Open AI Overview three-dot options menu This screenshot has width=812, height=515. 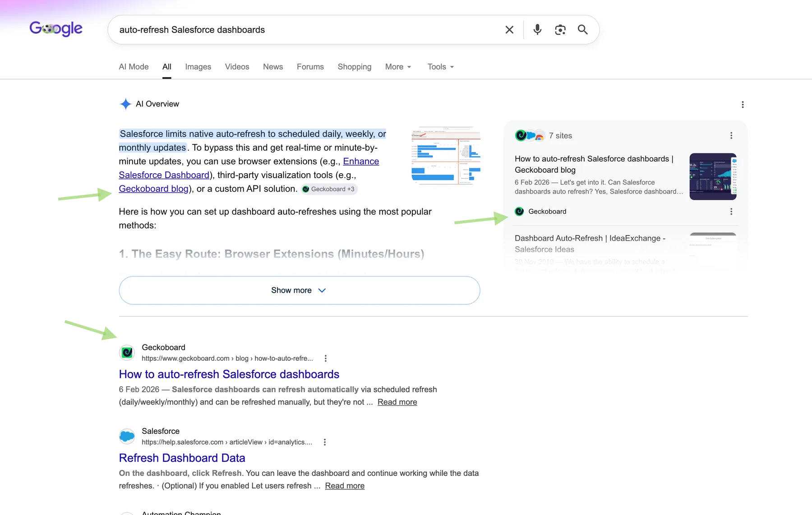click(743, 105)
